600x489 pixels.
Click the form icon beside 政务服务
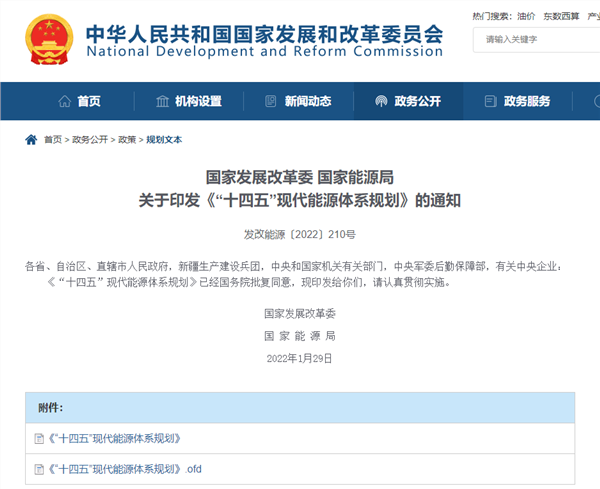490,101
